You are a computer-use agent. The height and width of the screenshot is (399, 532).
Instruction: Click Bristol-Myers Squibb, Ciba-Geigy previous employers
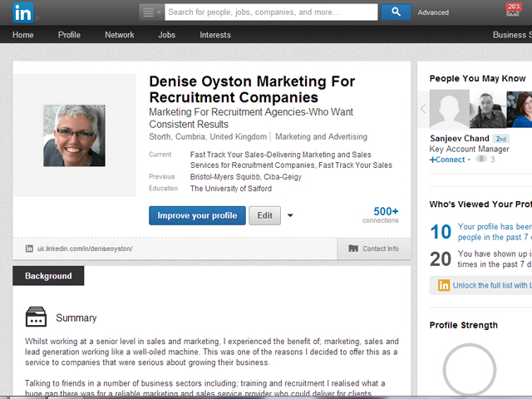[246, 177]
